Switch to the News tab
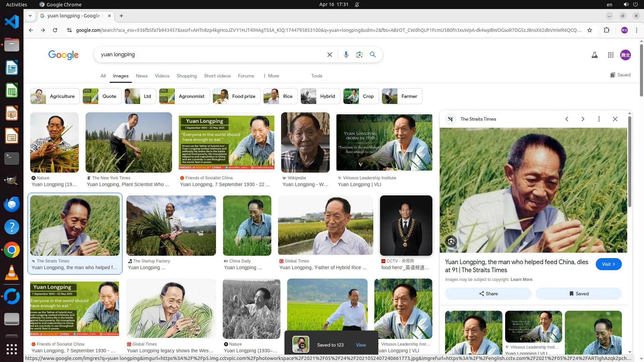Screen dimensions: 644x362 pos(142,76)
